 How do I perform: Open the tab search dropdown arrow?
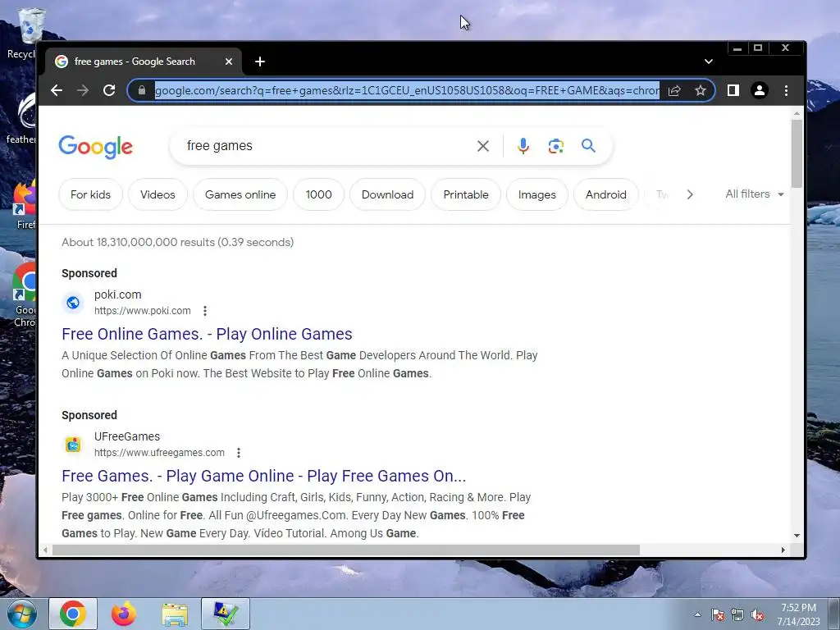(708, 62)
